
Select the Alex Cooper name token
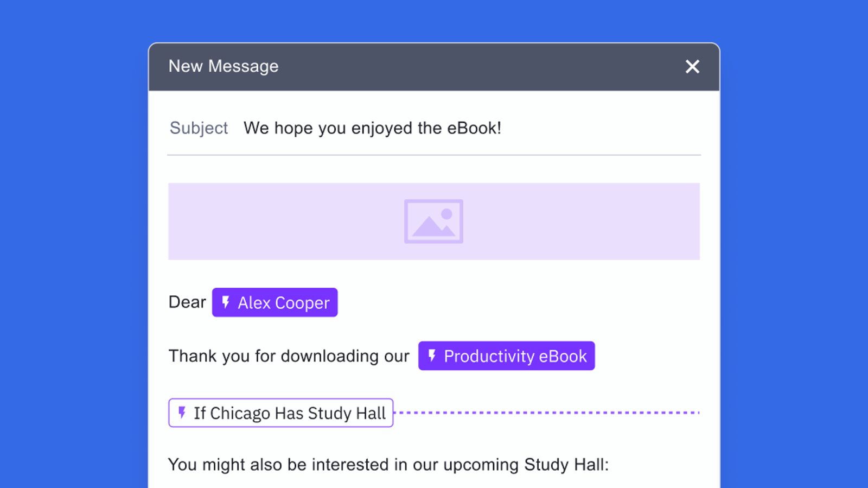283,303
